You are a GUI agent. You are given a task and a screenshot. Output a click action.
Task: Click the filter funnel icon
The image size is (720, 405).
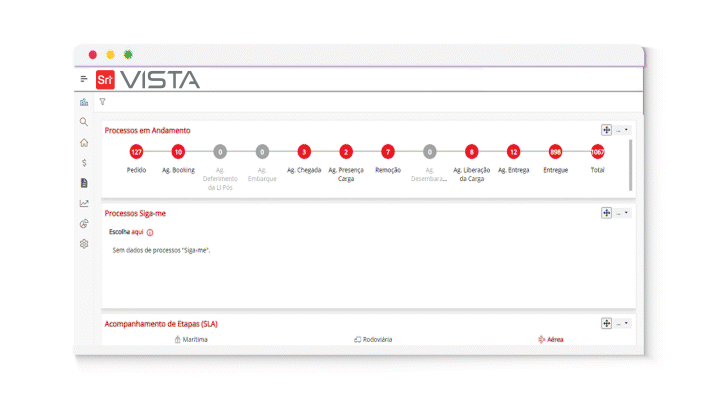[x=102, y=102]
